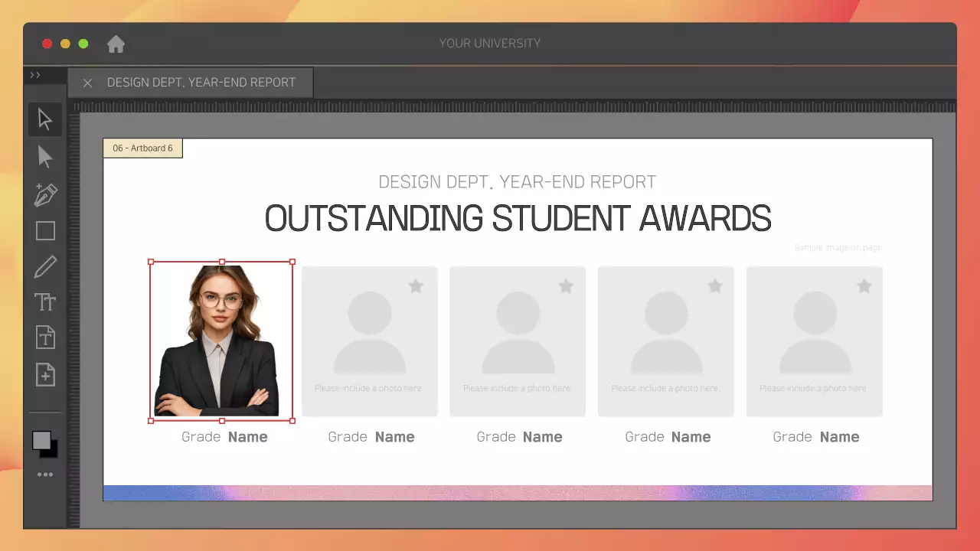Select the Type tool
This screenshot has width=980, height=551.
click(45, 302)
